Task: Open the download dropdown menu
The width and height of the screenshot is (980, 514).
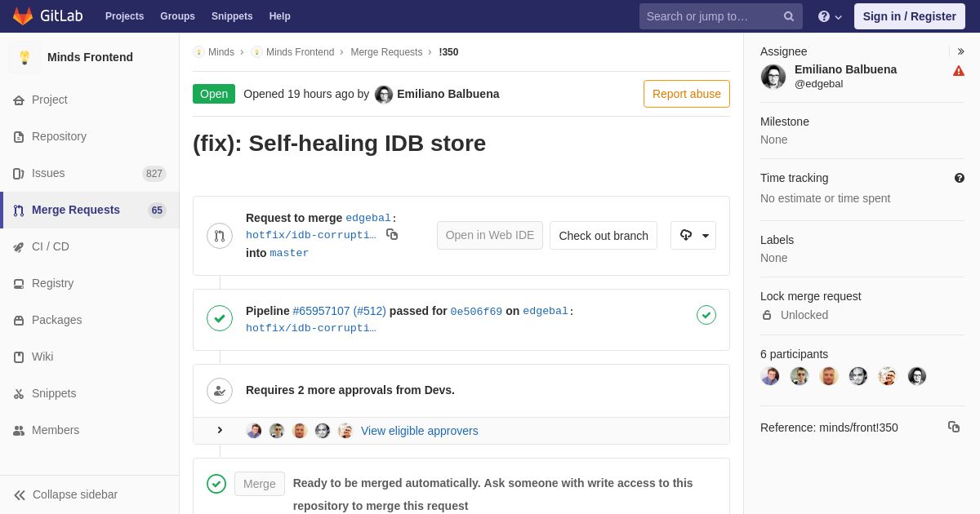Action: tap(693, 236)
